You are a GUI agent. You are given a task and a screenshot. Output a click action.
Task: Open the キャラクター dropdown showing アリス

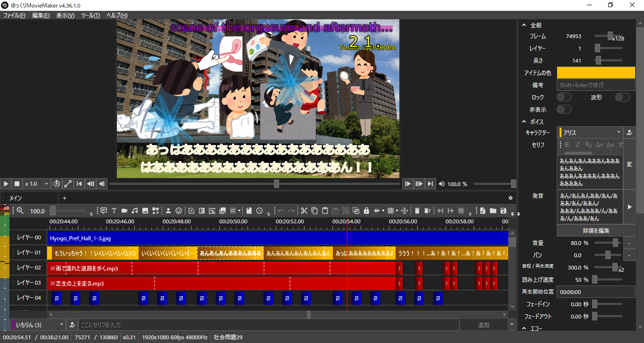(590, 133)
